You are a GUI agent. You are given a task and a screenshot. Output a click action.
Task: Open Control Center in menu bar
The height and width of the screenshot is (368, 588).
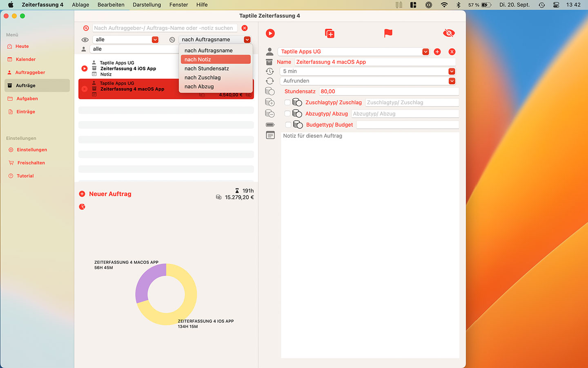(x=556, y=5)
